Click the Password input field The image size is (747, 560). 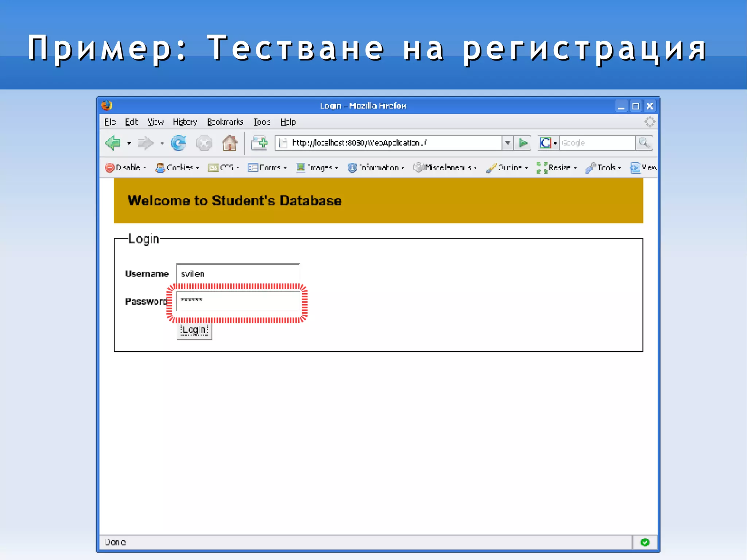point(238,301)
